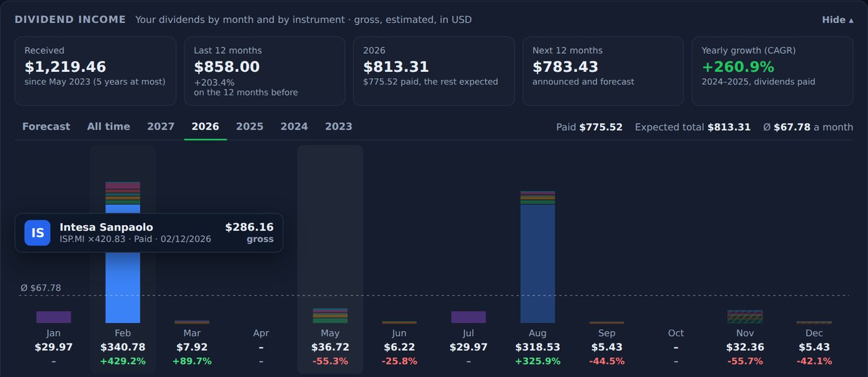Click the hatched November forecast bar
Image resolution: width=868 pixels, height=377 pixels.
coord(745,316)
